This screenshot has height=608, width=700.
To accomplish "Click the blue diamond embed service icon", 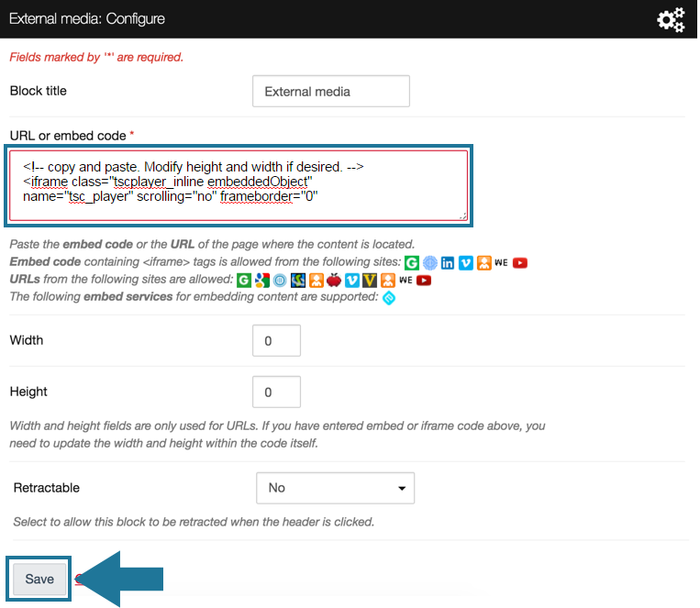I will pyautogui.click(x=389, y=297).
